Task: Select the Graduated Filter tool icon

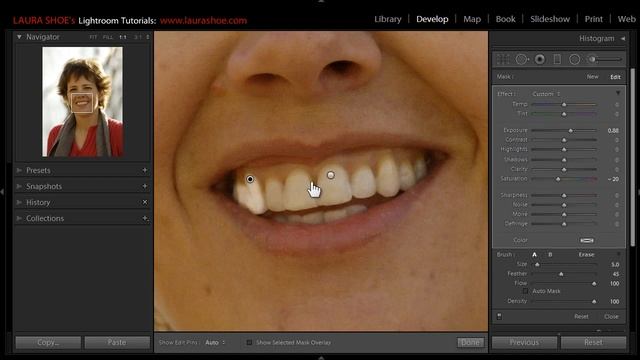Action: coord(557,60)
